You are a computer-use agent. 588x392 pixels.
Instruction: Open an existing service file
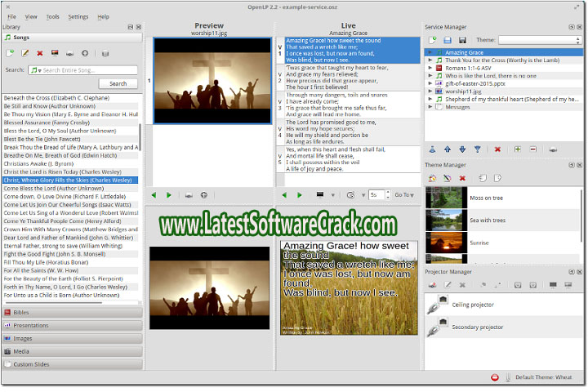click(448, 40)
